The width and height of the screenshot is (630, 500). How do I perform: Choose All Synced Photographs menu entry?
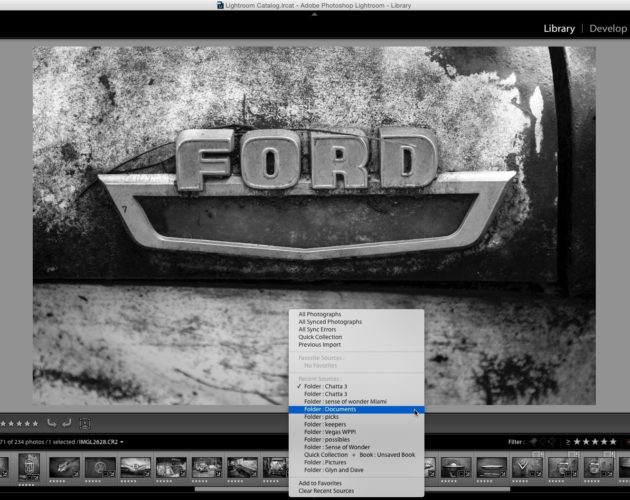point(356,322)
